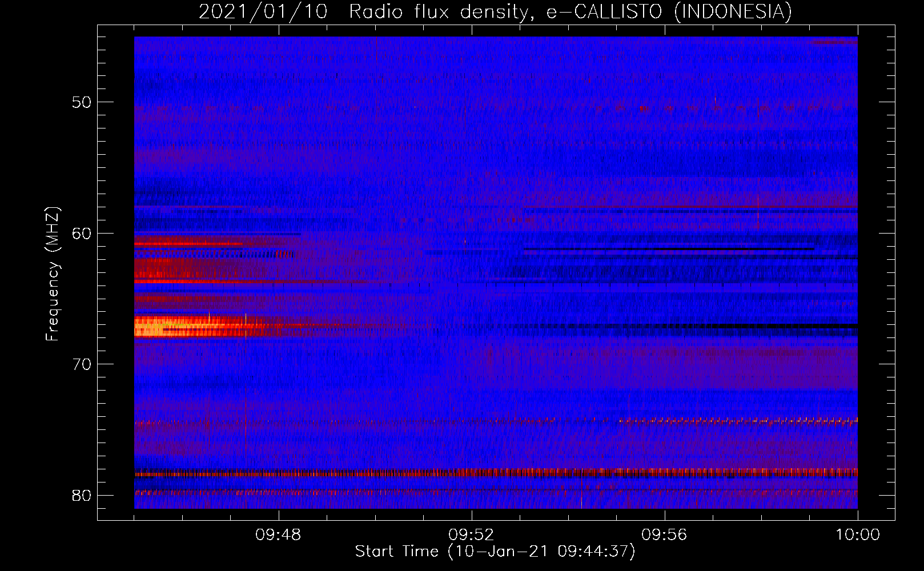Click the 80 MHz frequency tick label
The width and height of the screenshot is (924, 571).
pyautogui.click(x=82, y=495)
